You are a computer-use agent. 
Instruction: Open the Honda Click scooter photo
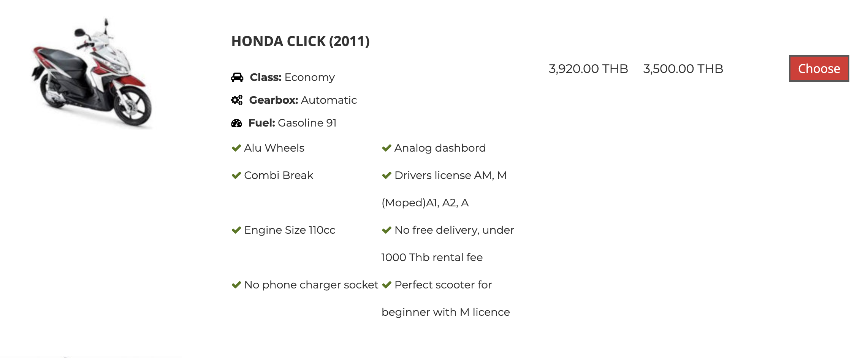click(92, 73)
